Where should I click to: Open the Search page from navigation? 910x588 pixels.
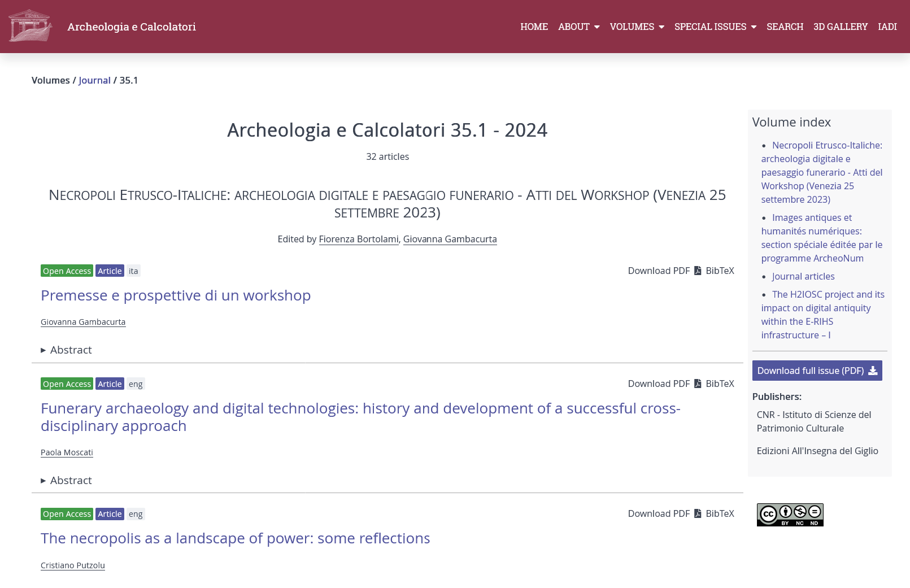point(785,27)
